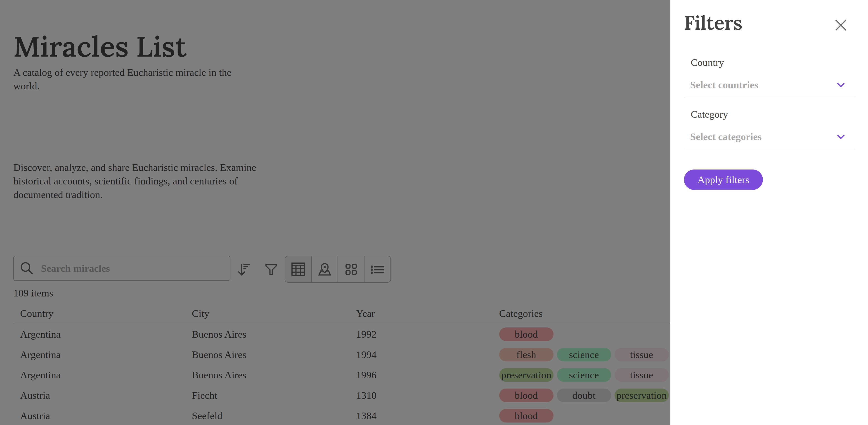The width and height of the screenshot is (868, 425).
Task: Click the Apply filters button
Action: pos(723,180)
